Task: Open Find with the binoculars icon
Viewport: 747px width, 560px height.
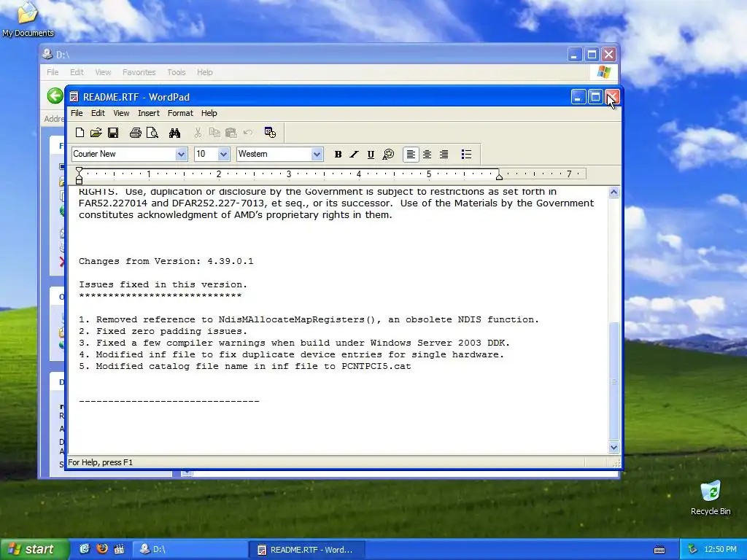Action: pyautogui.click(x=174, y=133)
